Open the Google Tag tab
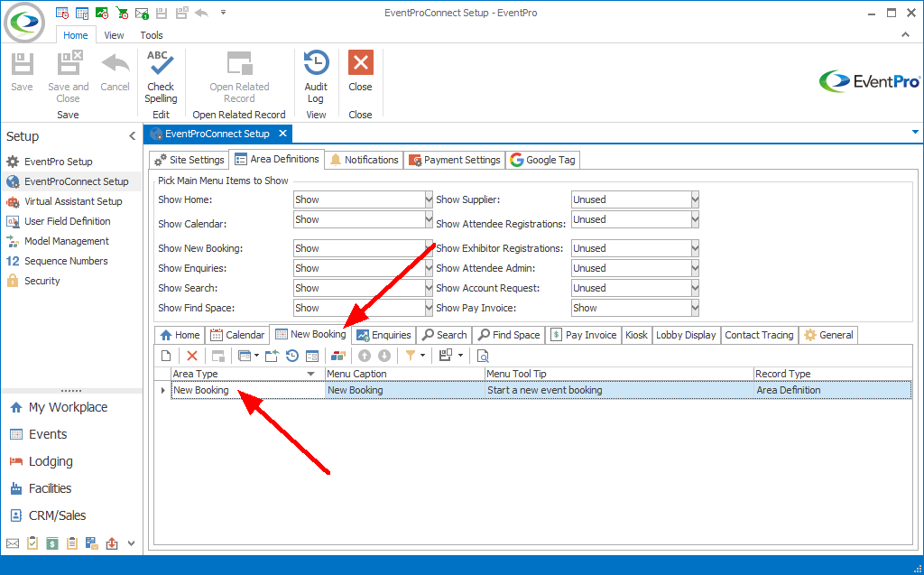 coord(542,160)
